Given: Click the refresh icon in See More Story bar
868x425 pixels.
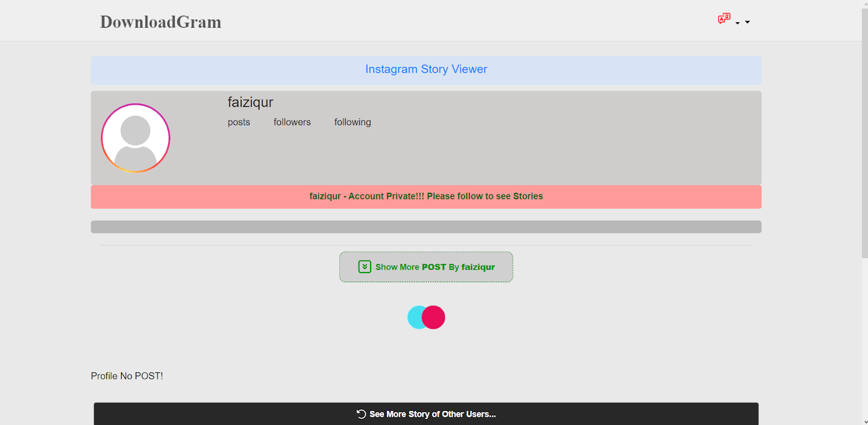Looking at the screenshot, I should click(x=361, y=414).
